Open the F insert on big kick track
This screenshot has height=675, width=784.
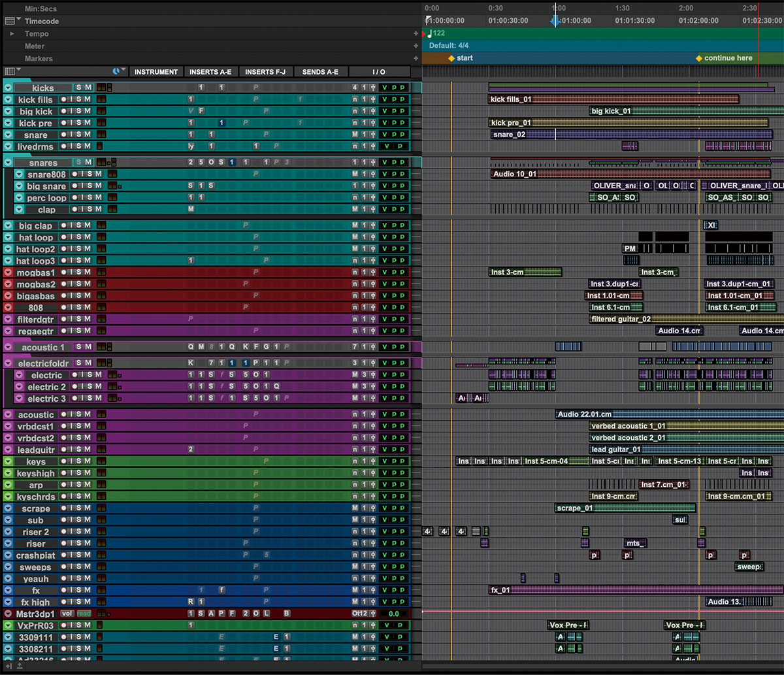pyautogui.click(x=202, y=112)
